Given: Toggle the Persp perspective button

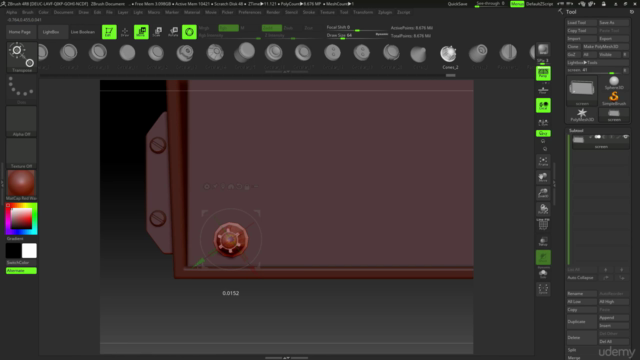Looking at the screenshot, I should pos(543,73).
